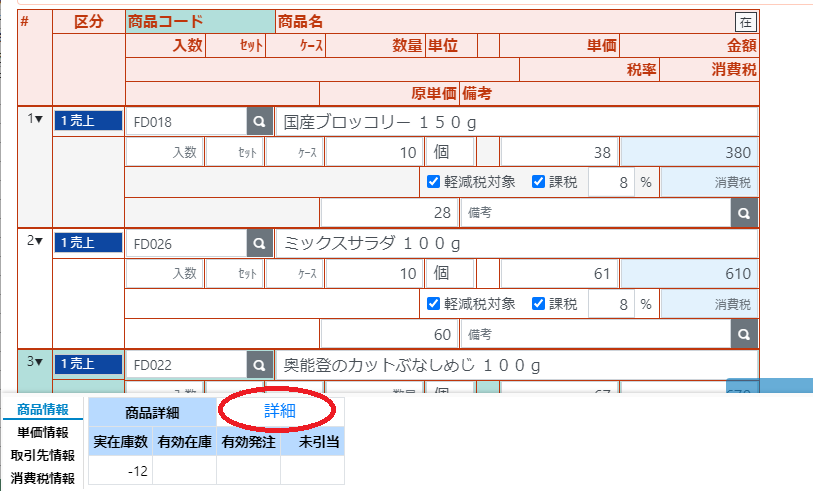
Task: Click the 入数 field in the FD018 row
Action: click(165, 152)
